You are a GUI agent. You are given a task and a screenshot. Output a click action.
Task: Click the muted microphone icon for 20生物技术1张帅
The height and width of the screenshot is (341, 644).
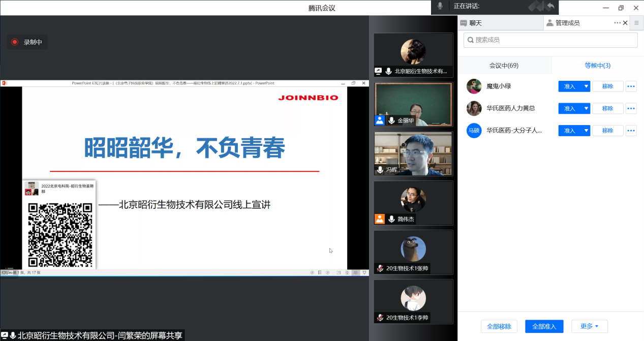[380, 268]
